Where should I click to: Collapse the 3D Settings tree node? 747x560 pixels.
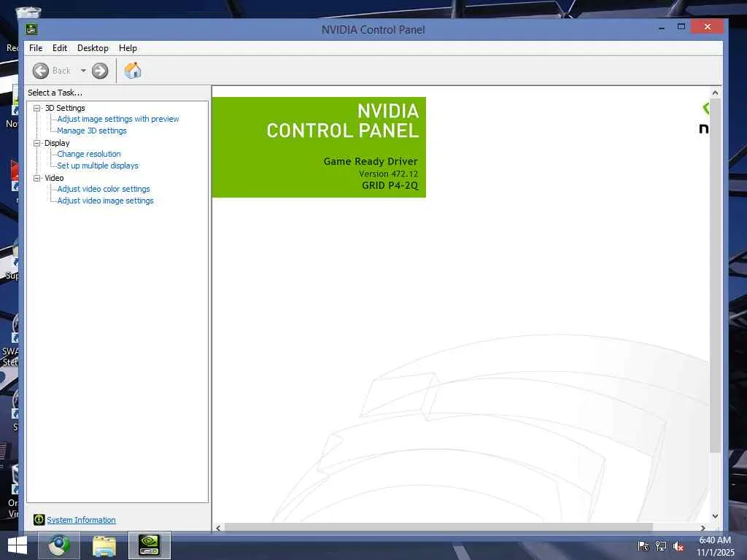click(36, 108)
